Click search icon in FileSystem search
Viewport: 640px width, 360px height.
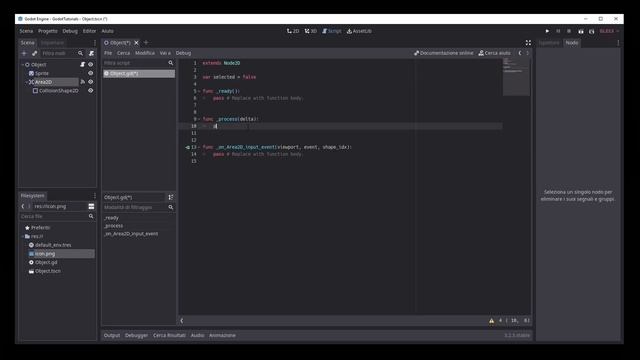pyautogui.click(x=91, y=216)
